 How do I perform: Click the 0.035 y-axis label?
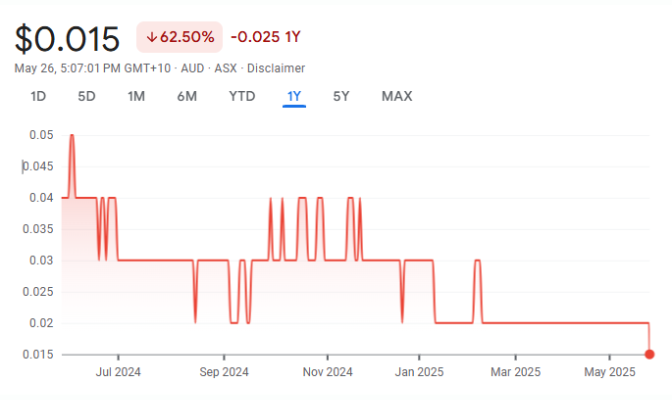pos(38,229)
